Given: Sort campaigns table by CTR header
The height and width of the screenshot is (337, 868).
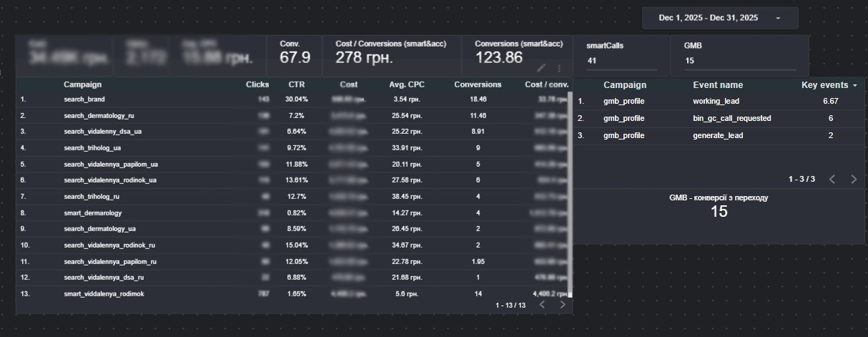Looking at the screenshot, I should click(x=296, y=84).
